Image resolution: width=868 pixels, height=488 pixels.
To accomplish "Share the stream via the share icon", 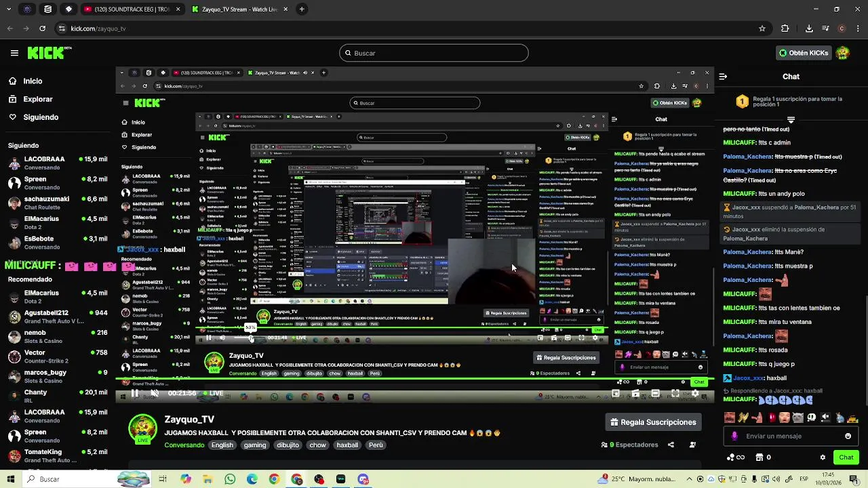I will (671, 445).
